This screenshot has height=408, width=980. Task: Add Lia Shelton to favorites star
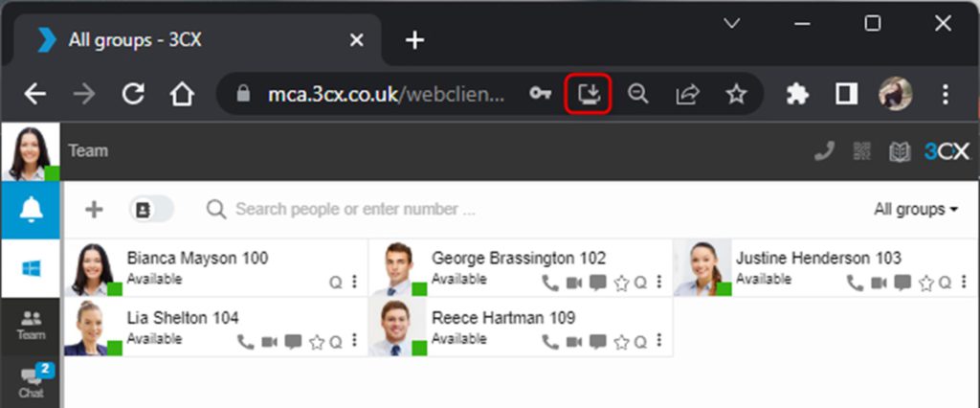317,342
